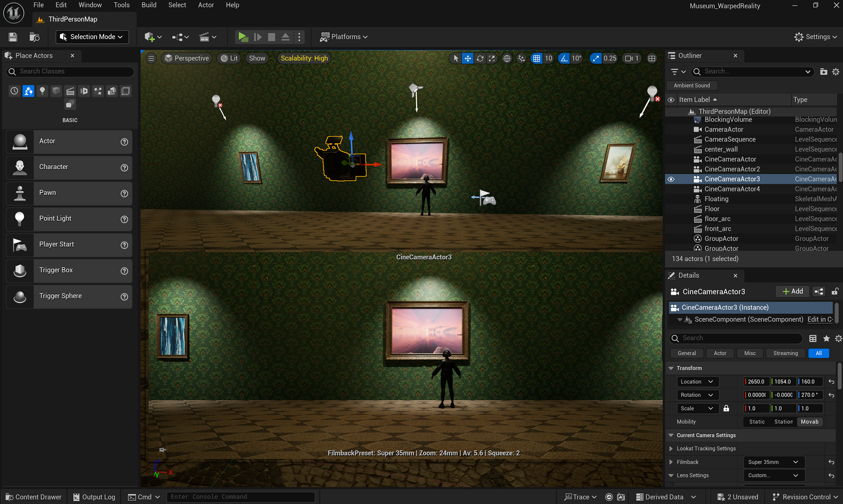This screenshot has width=843, height=504.
Task: Toggle visibility eye of CineCameraActor3
Action: 671,179
